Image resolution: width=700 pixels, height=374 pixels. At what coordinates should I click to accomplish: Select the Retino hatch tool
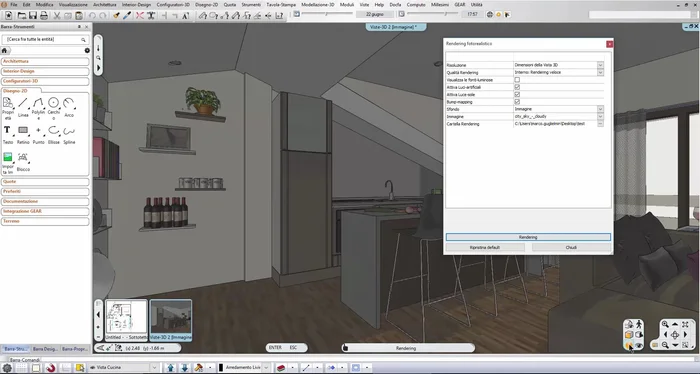coord(23,134)
